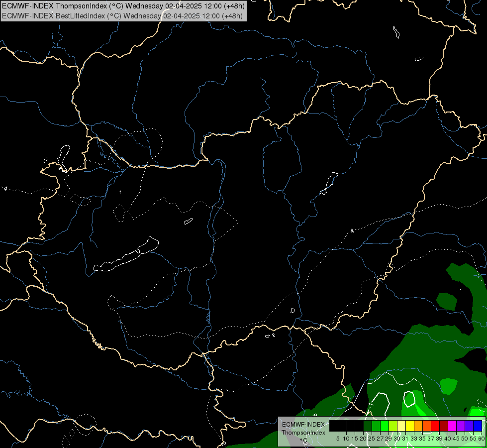Click the °C unit label in legend
Screen dimensions: 487x448
pos(304,440)
